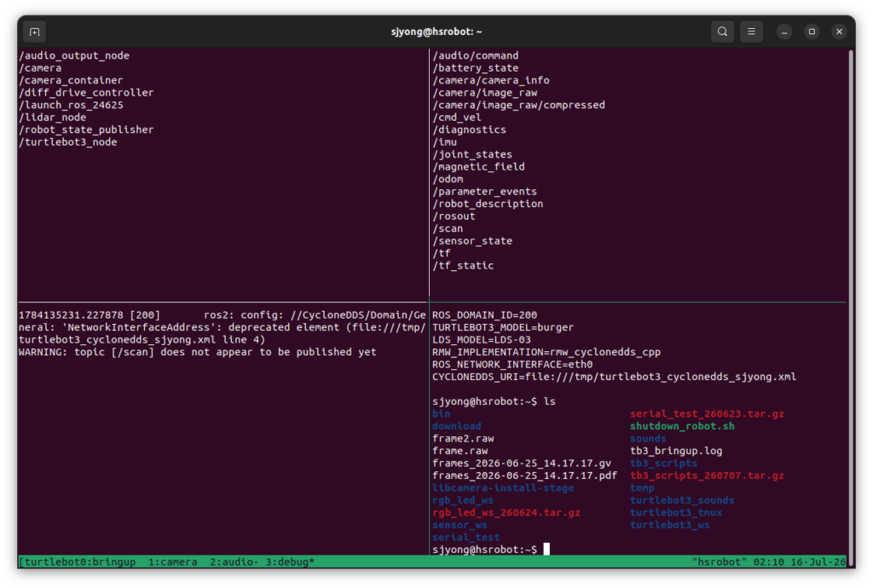Image resolution: width=873 pixels, height=588 pixels.
Task: Click the /joint_states topic
Action: 472,154
